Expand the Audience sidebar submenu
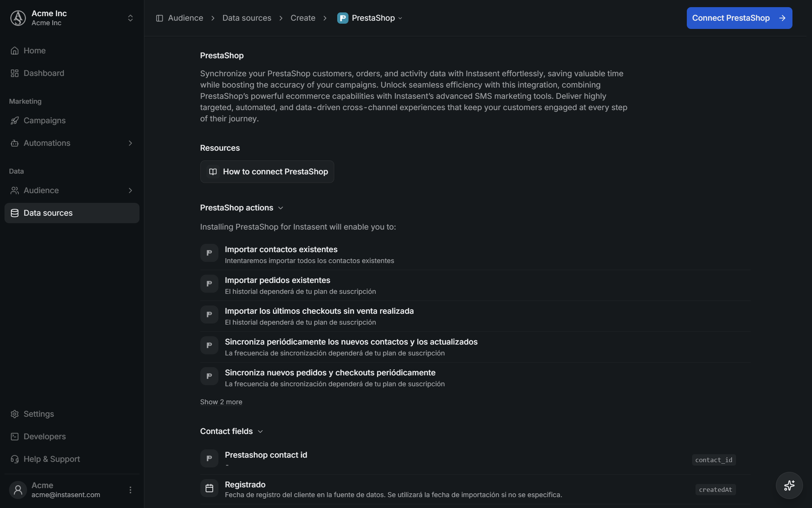 tap(130, 190)
